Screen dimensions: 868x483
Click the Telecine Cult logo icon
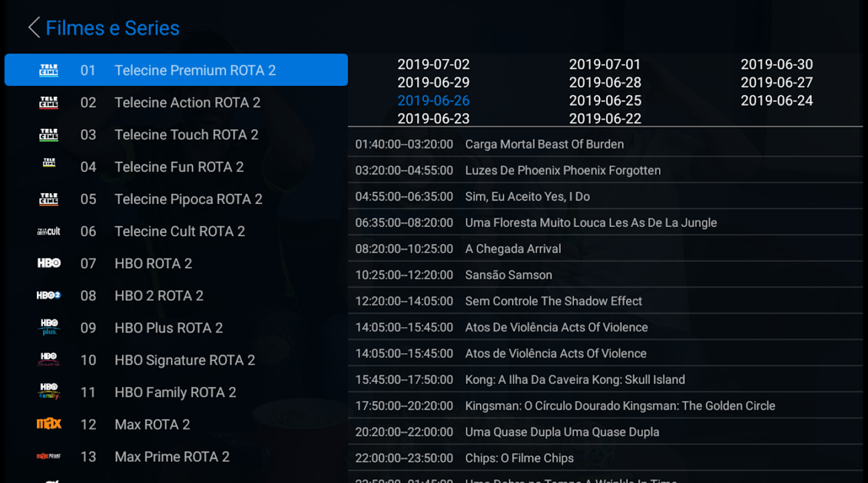[x=49, y=231]
